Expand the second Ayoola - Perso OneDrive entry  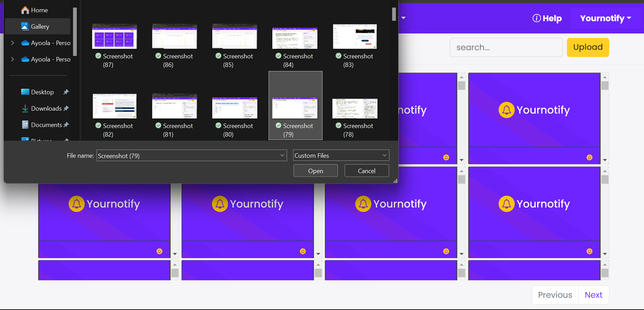click(13, 59)
